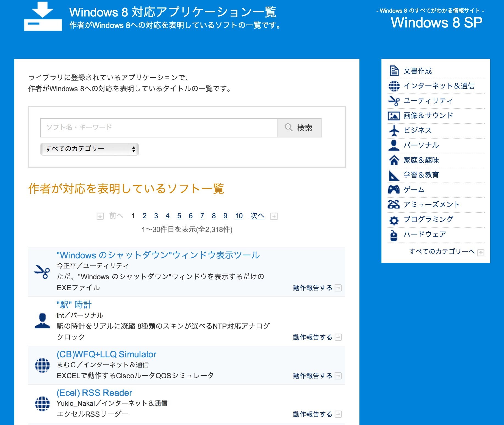Open the すべてのカテゴリーへ sidebar link
Image resolution: width=504 pixels, height=425 pixels.
point(442,252)
